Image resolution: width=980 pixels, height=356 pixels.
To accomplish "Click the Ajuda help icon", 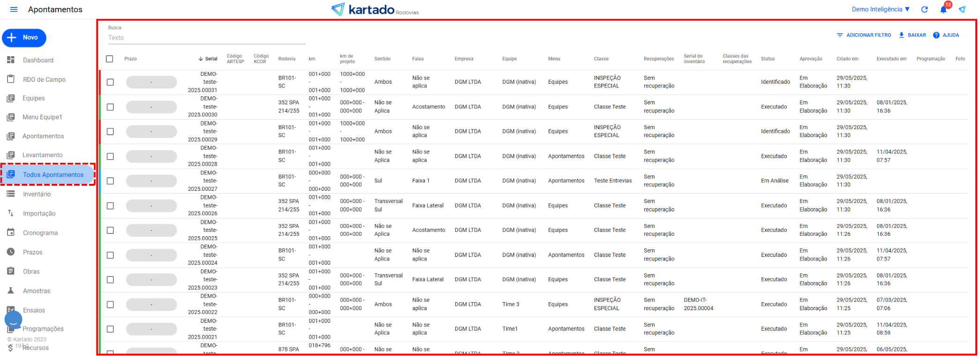I will coord(936,35).
